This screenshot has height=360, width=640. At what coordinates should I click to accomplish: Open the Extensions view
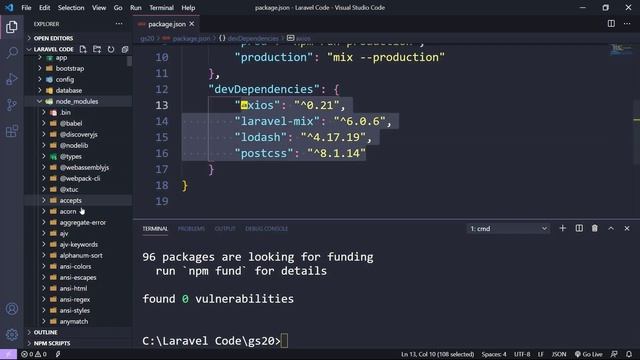pos(12,131)
